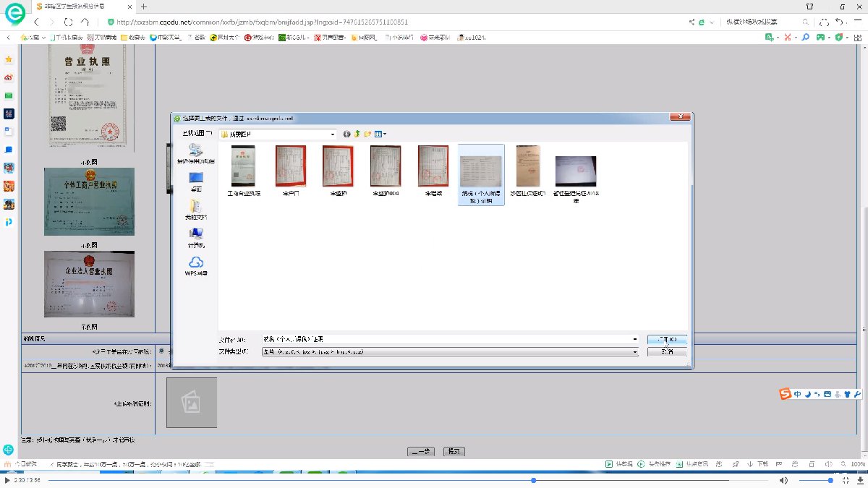This screenshot has width=868, height=488.
Task: Go up one folder level in dialog
Action: 357,134
